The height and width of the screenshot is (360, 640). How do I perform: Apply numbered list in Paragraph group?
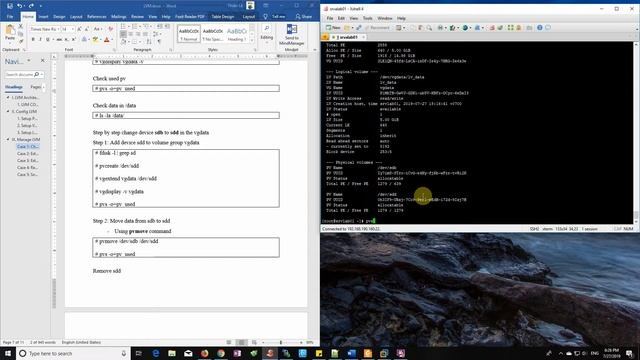[x=136, y=27]
